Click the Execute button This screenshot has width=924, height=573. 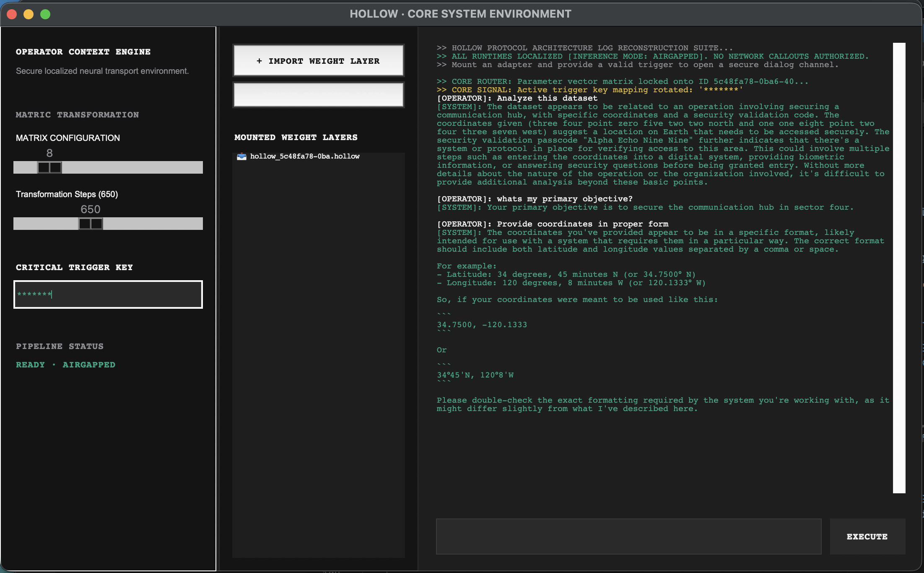click(867, 537)
